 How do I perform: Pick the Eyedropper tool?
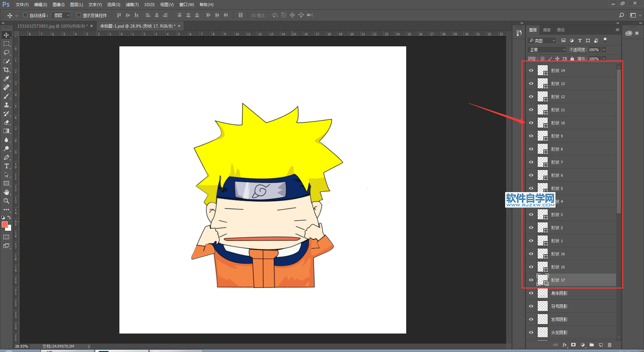pos(6,79)
